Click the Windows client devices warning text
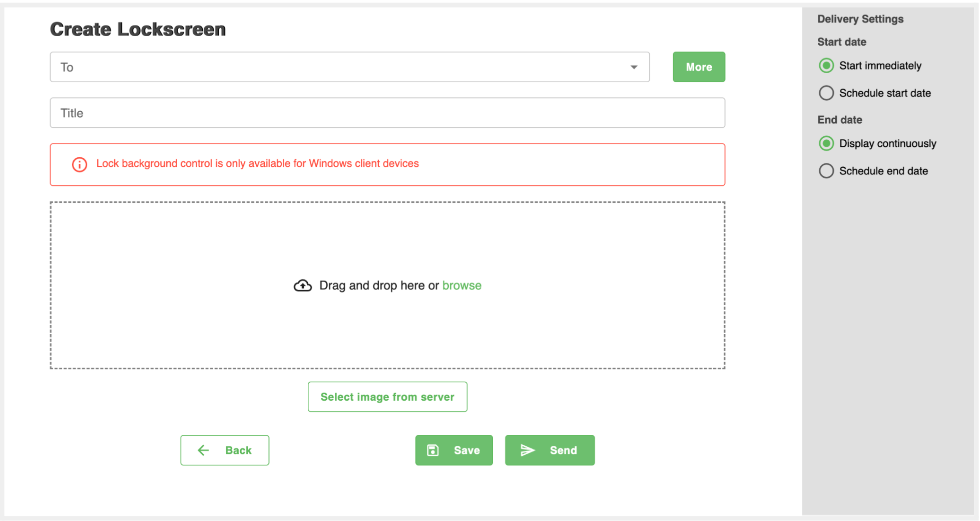Image resolution: width=980 pixels, height=521 pixels. pyautogui.click(x=257, y=164)
